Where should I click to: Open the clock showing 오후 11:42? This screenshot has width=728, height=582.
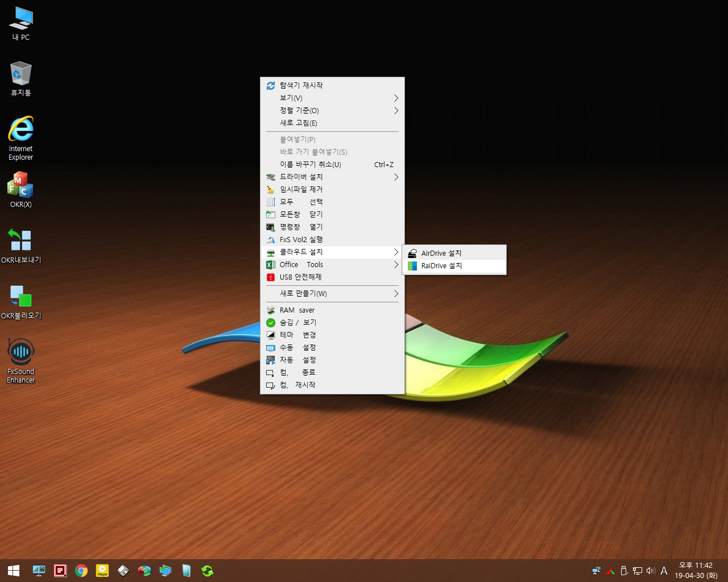(696, 571)
